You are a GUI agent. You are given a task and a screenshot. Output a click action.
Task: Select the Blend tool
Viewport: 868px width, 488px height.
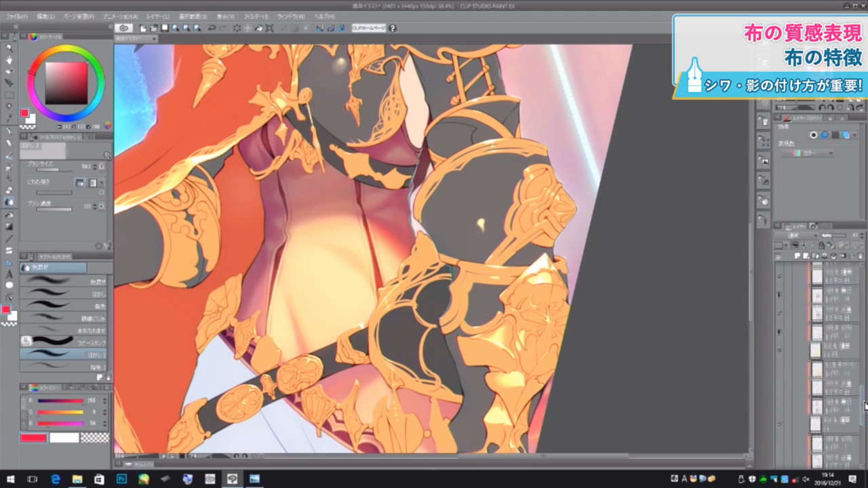[9, 202]
